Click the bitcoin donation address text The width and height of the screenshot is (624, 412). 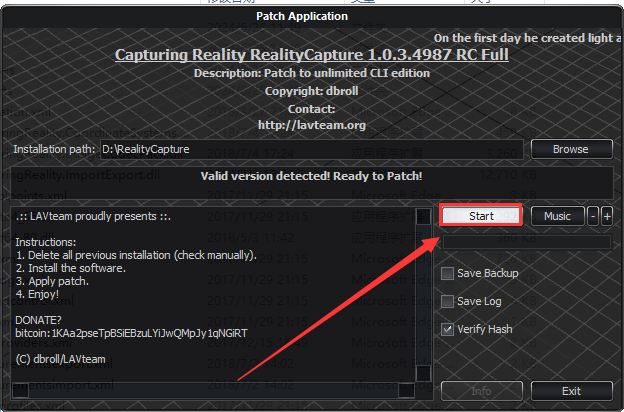[x=131, y=333]
